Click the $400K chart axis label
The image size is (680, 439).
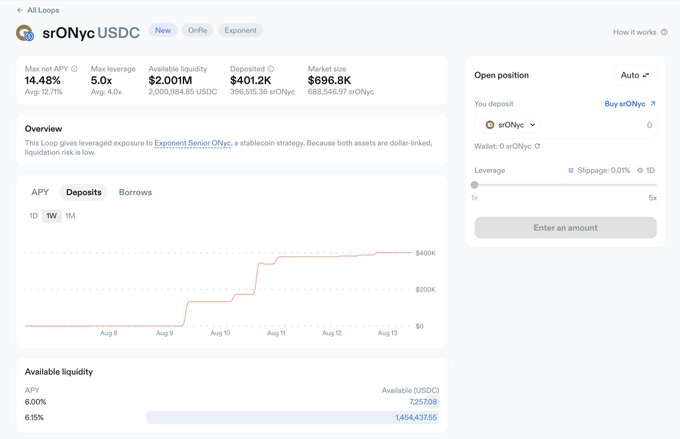(x=425, y=253)
